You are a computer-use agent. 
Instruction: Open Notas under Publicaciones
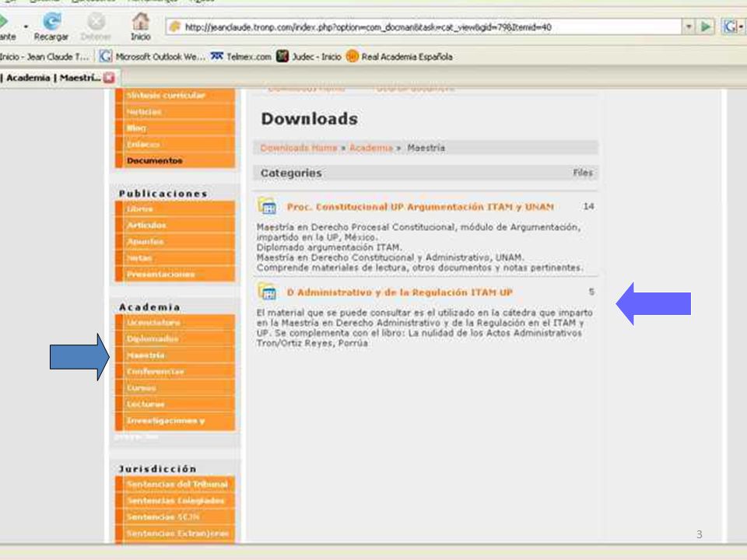pyautogui.click(x=175, y=257)
